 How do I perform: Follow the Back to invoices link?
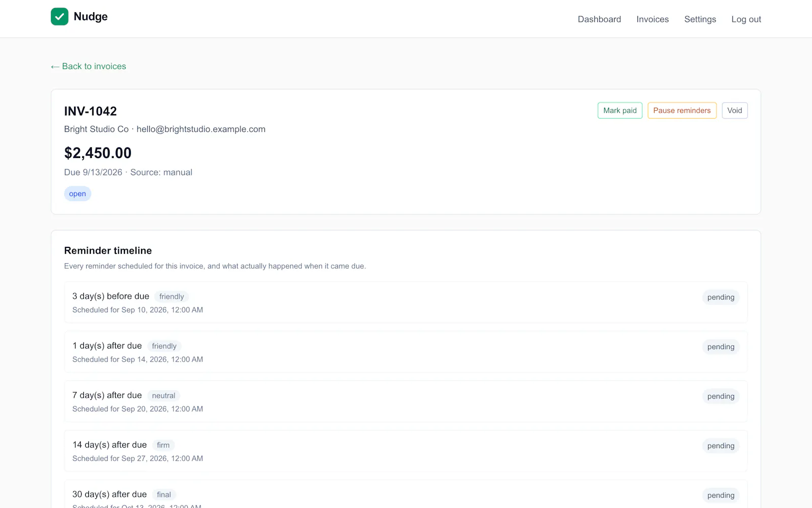click(88, 66)
